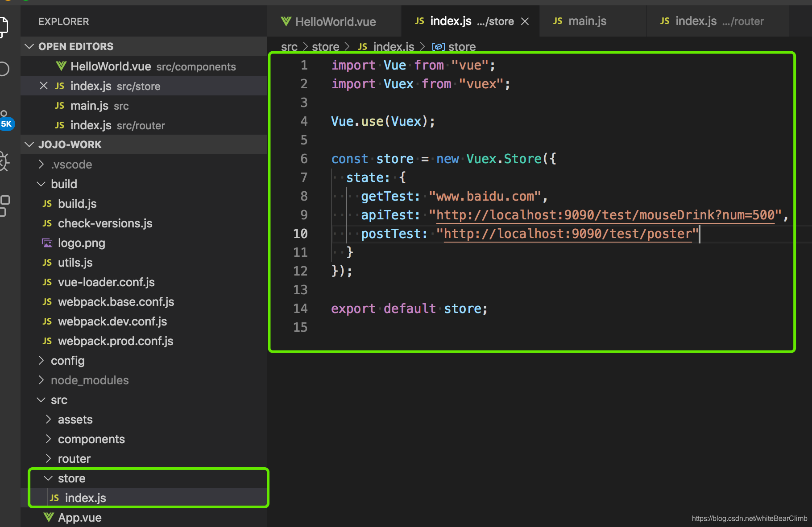
Task: Click JS icon next to utils.js
Action: coord(47,263)
